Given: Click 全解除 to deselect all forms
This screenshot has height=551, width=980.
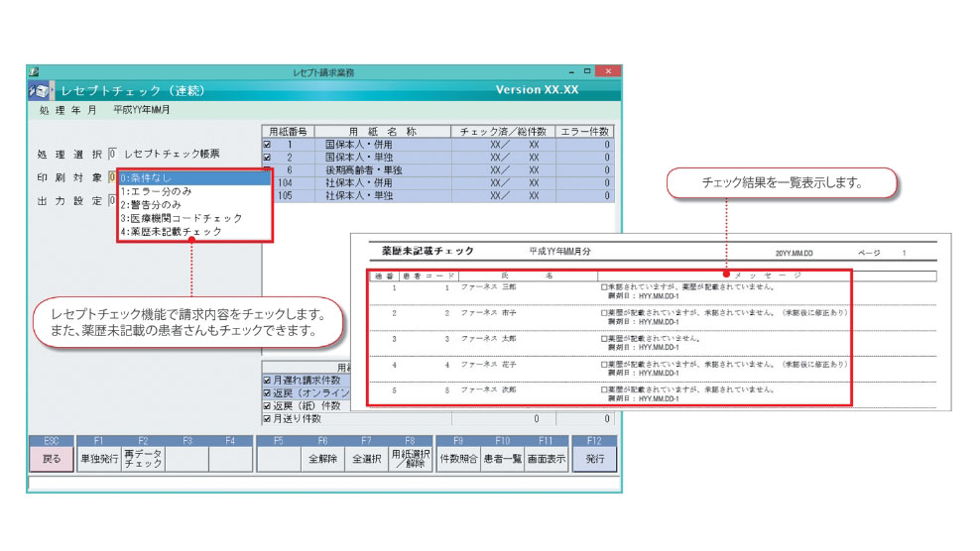Looking at the screenshot, I should click(323, 459).
